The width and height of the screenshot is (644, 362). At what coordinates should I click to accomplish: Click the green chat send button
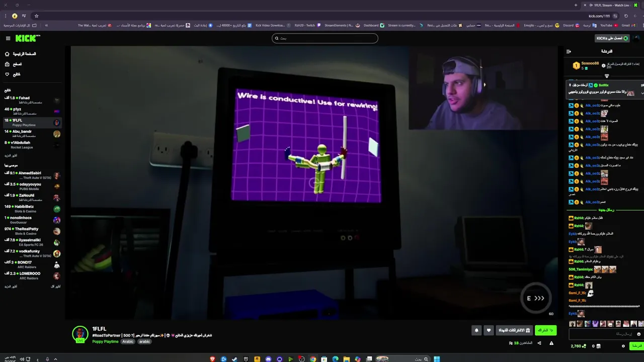coord(637,346)
